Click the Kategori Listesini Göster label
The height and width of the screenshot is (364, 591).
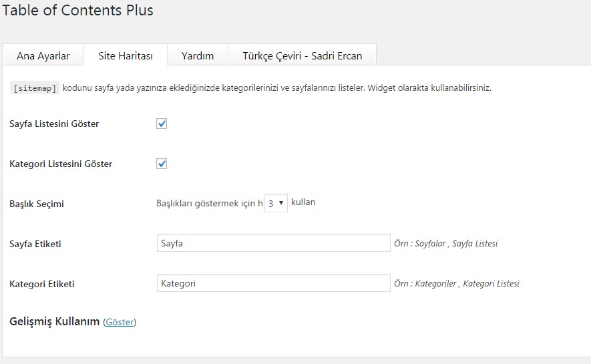[61, 164]
